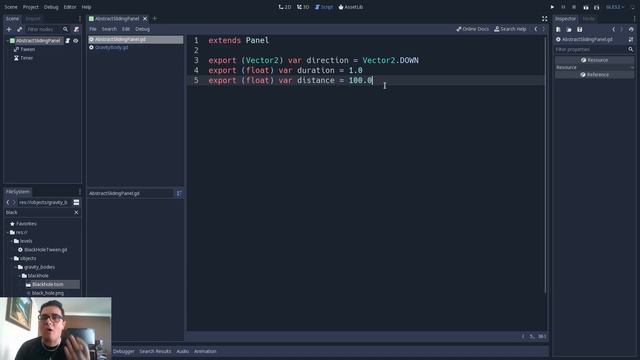Toggle visibility of AbstractSlidingPanel node
The image size is (640, 360).
click(x=76, y=41)
